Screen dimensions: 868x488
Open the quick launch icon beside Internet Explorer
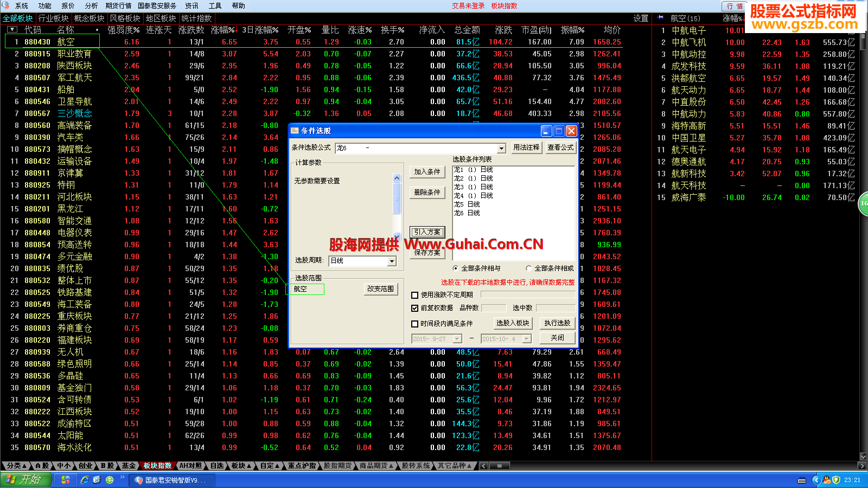point(97,480)
